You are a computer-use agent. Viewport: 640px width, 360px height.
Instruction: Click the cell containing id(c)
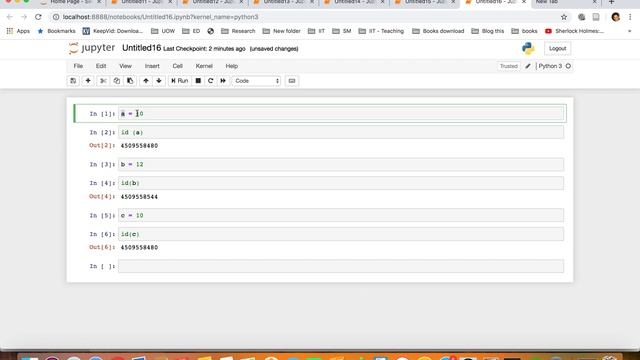(341, 234)
